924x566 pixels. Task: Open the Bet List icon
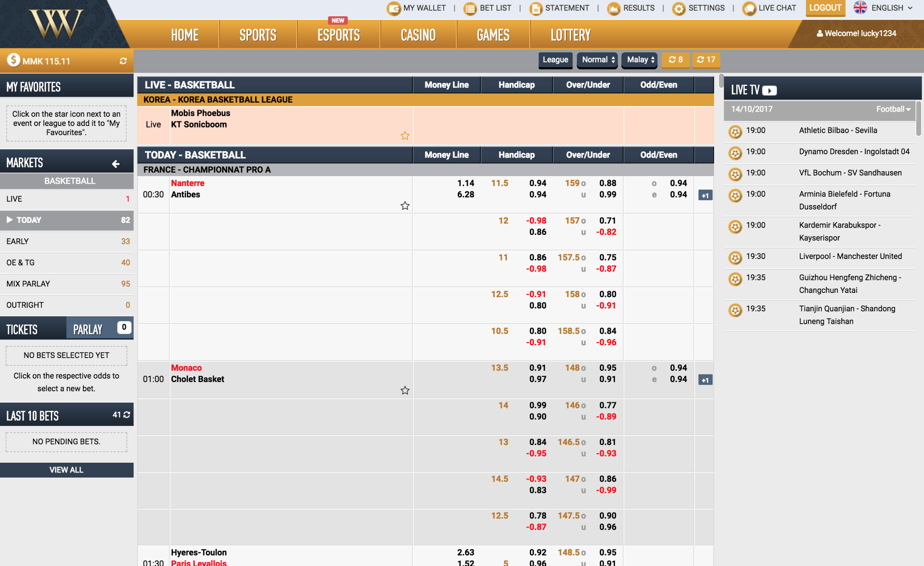tap(470, 8)
